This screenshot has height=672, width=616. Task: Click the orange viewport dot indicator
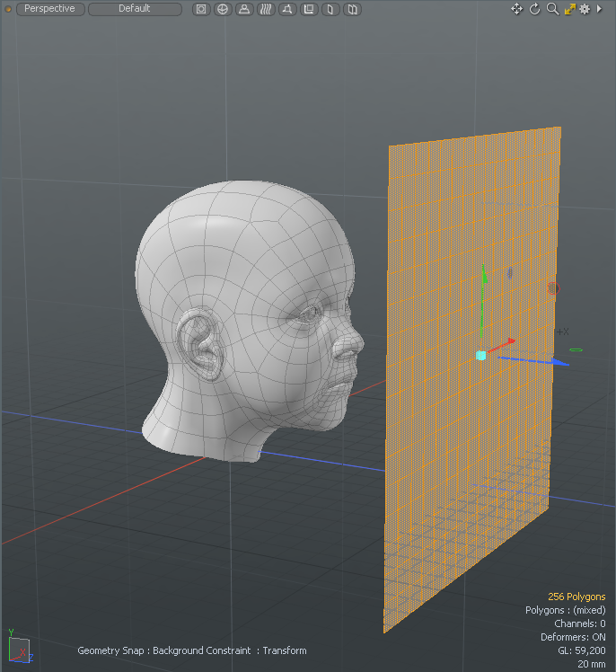point(6,9)
